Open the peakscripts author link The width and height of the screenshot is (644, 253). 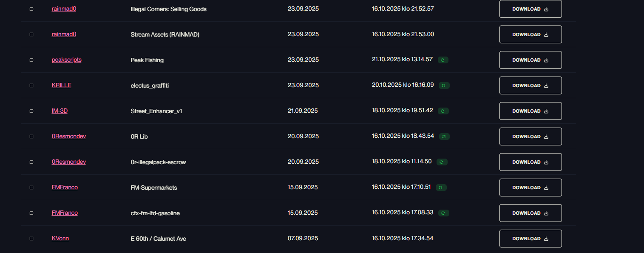[x=67, y=60]
